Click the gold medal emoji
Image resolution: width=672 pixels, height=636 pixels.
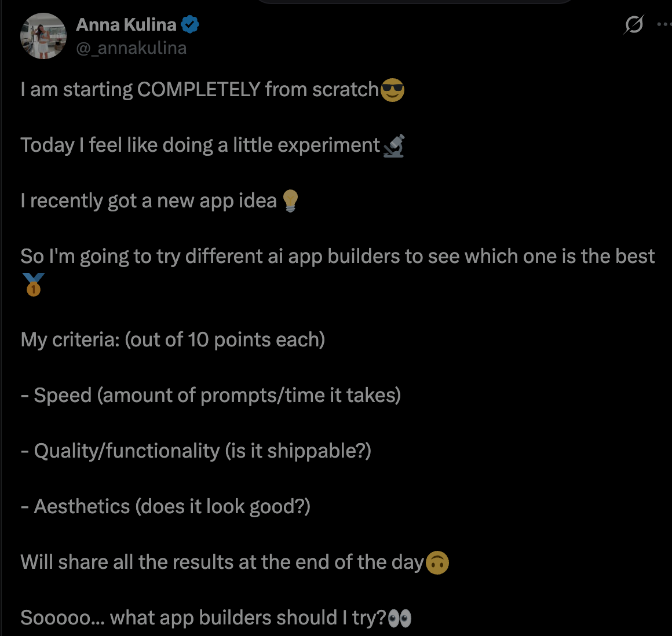pos(34,284)
